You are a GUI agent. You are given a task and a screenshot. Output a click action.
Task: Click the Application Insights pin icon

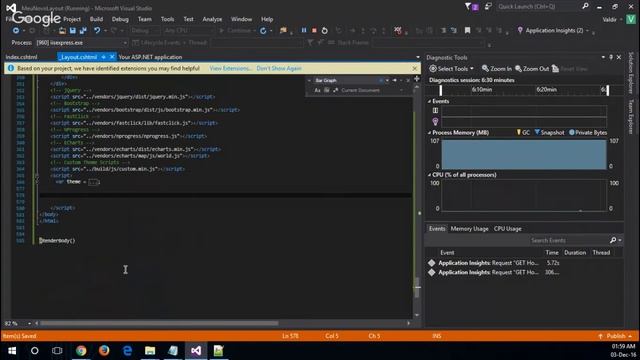(520, 31)
